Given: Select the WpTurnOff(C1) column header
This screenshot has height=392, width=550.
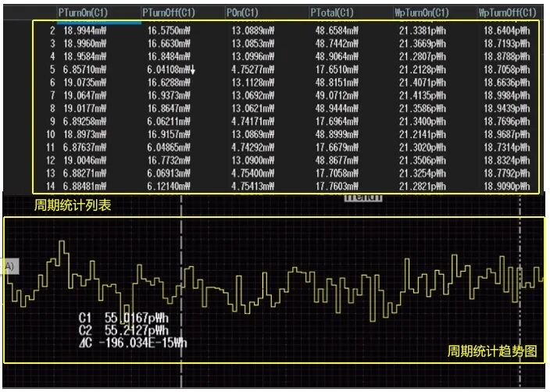Looking at the screenshot, I should point(508,13).
